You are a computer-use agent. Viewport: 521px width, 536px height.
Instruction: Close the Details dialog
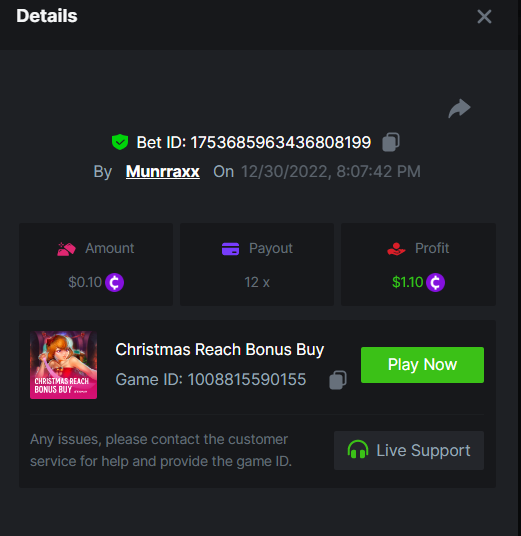(484, 16)
